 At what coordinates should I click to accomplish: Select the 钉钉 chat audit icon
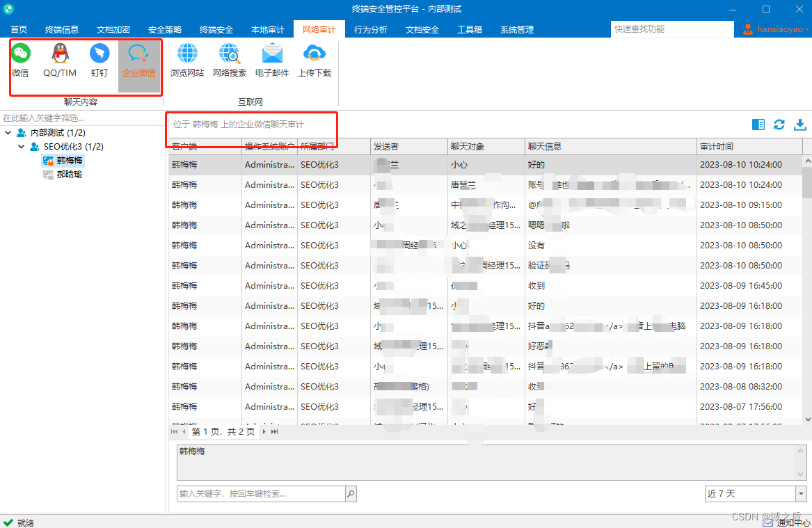[99, 61]
